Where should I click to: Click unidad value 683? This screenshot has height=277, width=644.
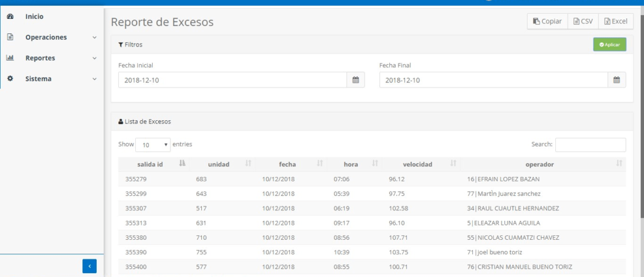pos(201,179)
